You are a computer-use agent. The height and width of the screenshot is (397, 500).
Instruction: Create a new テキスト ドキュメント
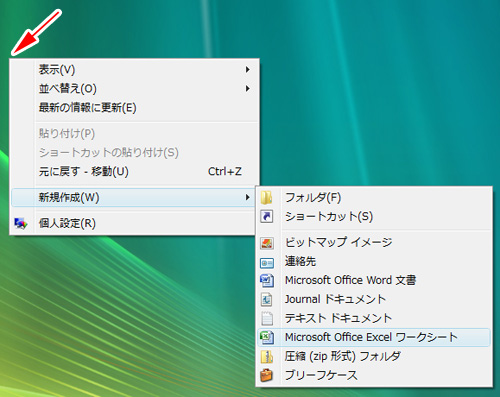point(374,318)
